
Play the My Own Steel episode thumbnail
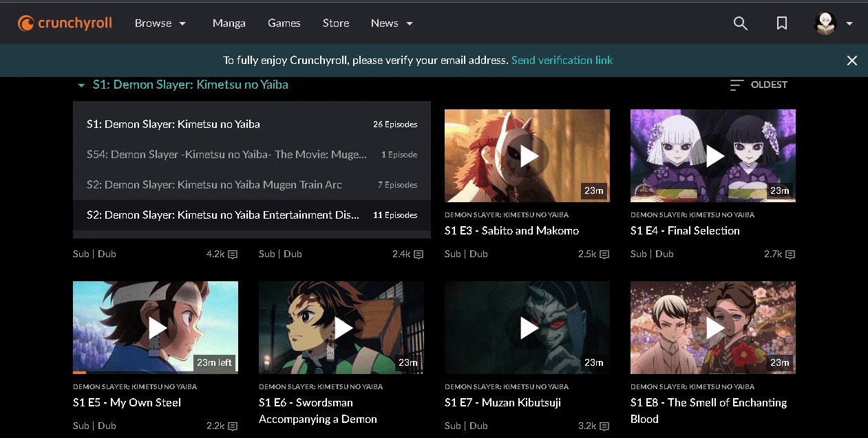point(156,327)
